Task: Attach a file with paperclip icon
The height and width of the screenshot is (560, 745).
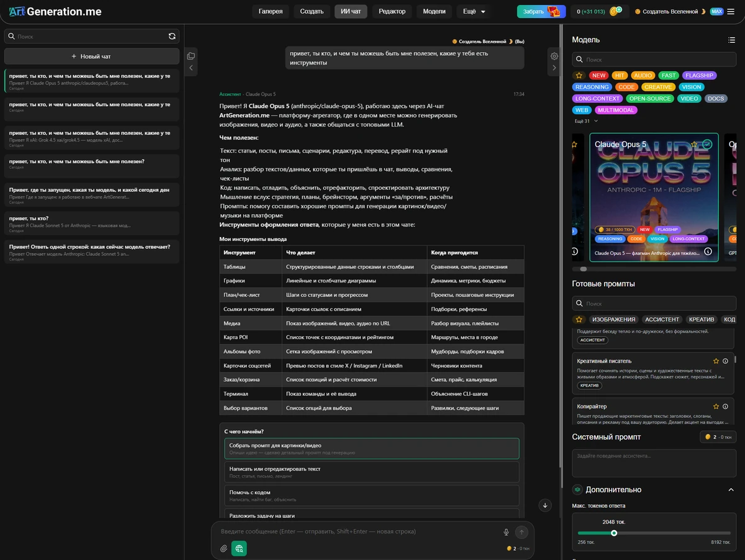Action: point(224,549)
